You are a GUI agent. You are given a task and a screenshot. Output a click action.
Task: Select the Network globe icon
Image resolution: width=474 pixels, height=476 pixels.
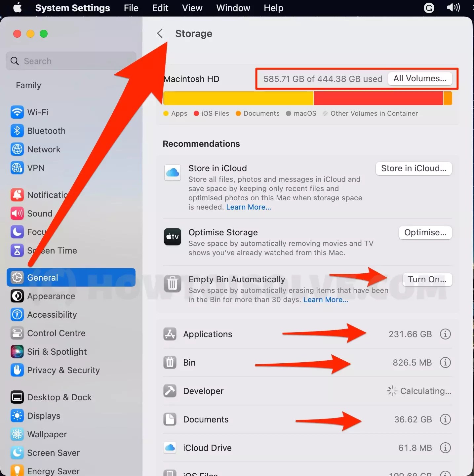17,149
